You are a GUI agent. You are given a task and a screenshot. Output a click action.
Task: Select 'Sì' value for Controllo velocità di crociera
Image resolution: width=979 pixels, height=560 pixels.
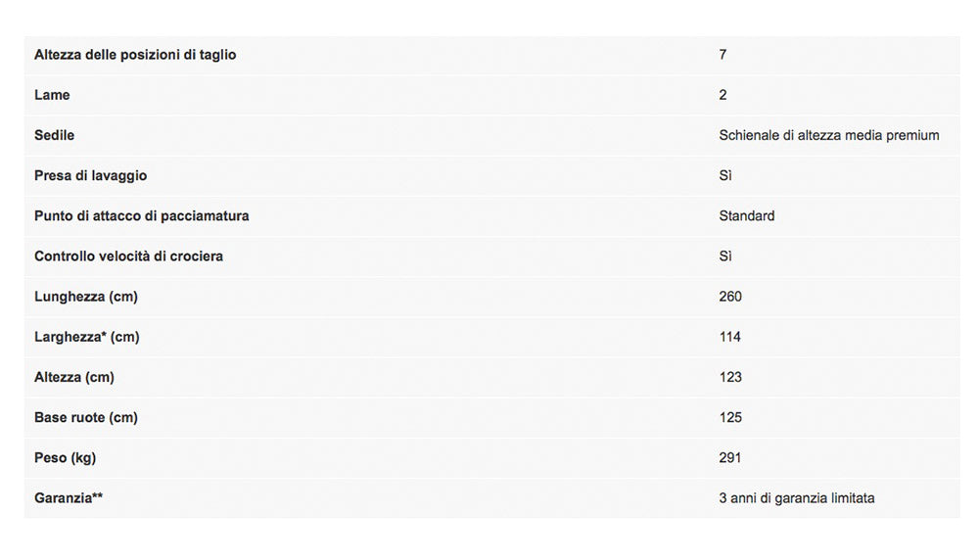(x=725, y=256)
